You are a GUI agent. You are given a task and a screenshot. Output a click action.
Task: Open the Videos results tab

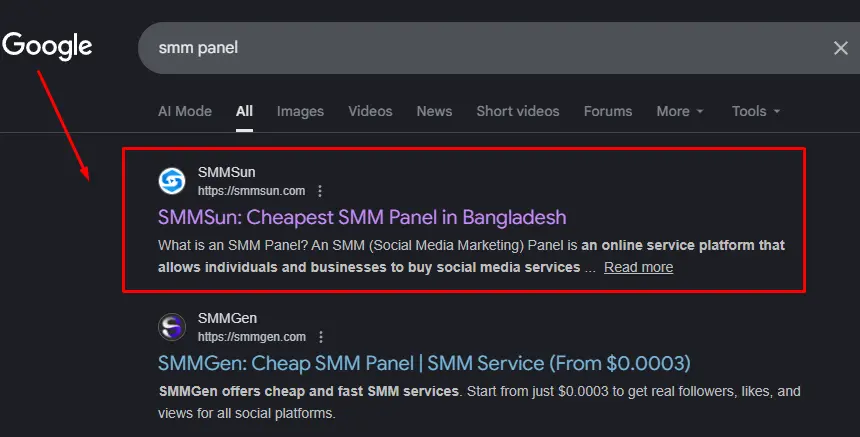tap(370, 111)
